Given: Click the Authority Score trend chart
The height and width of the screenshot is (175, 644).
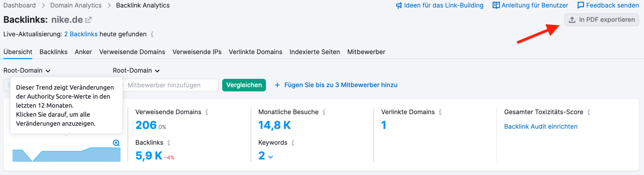Looking at the screenshot, I should click(66, 155).
